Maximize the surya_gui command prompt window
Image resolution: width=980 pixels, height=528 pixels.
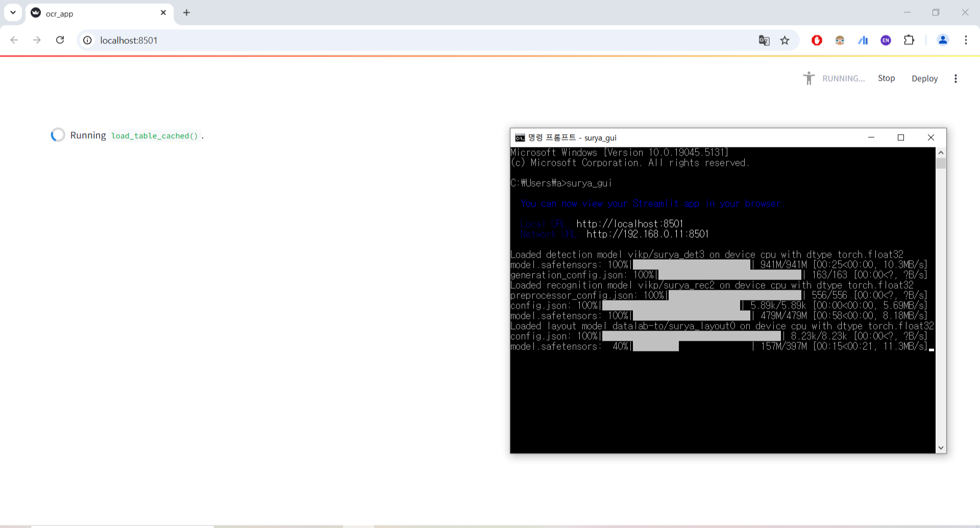[x=901, y=138]
